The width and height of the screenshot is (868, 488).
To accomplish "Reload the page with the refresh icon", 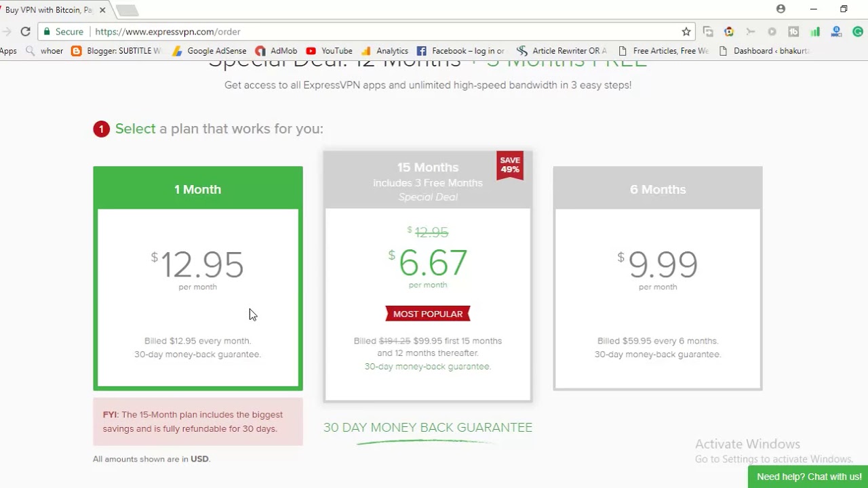I will tap(25, 32).
